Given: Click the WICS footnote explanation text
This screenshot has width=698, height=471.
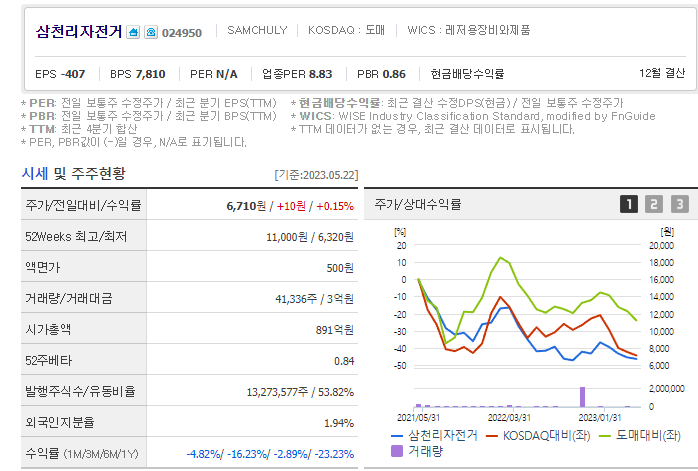Looking at the screenshot, I should coord(473,116).
